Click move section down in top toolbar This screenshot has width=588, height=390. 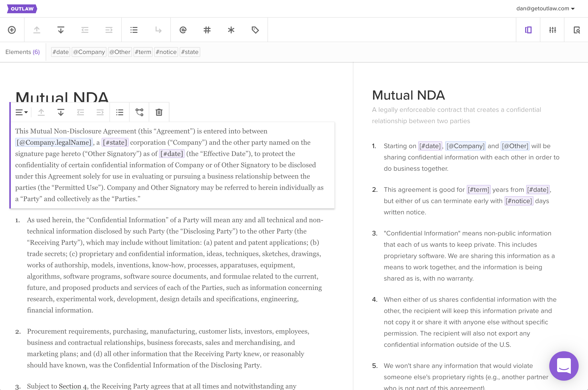click(x=61, y=30)
